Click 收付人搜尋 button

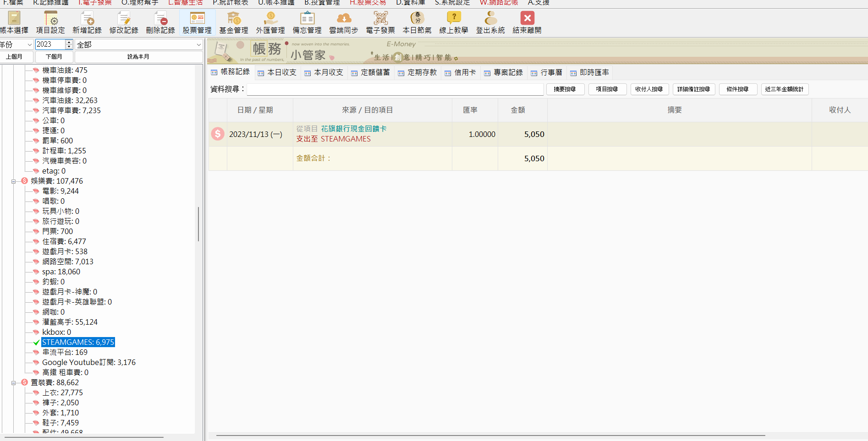click(649, 89)
